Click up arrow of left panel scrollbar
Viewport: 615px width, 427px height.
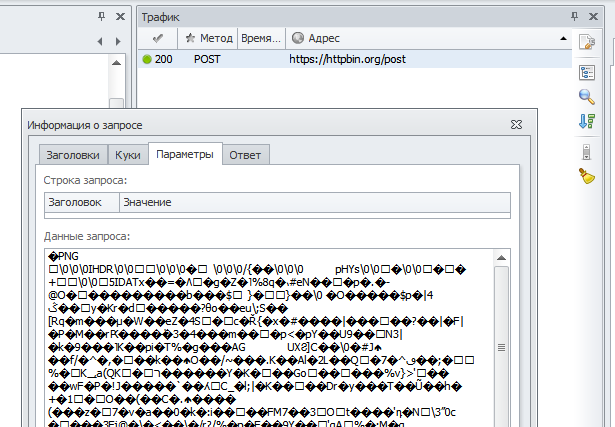pos(116,63)
